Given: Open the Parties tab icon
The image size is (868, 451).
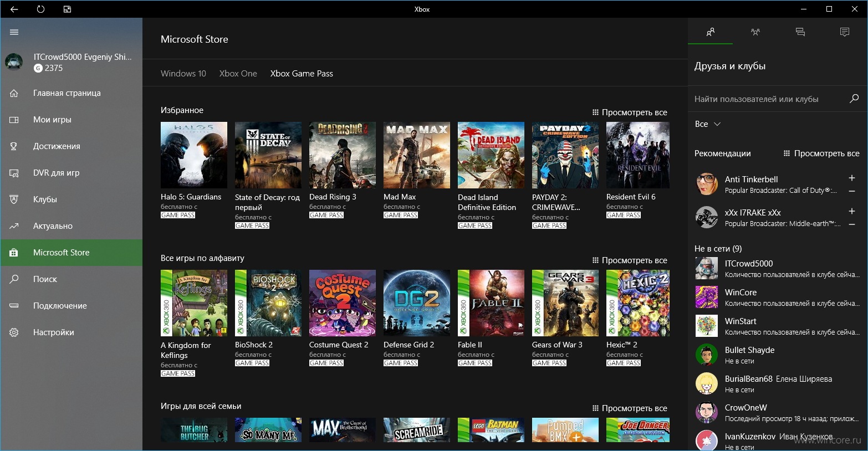Looking at the screenshot, I should coord(755,32).
